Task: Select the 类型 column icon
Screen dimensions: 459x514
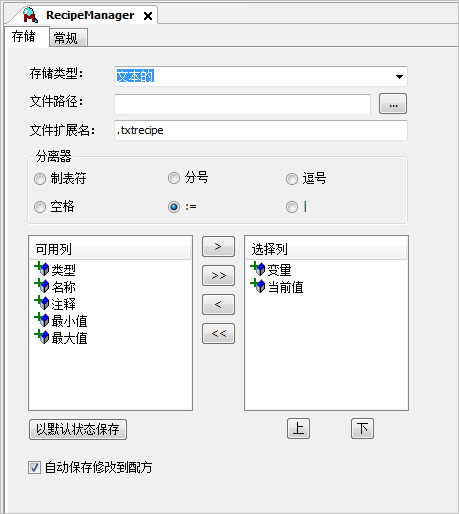Action: (42, 269)
